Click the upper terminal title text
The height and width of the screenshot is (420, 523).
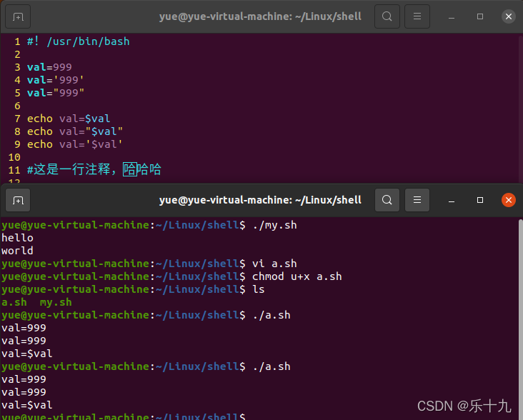(x=260, y=16)
